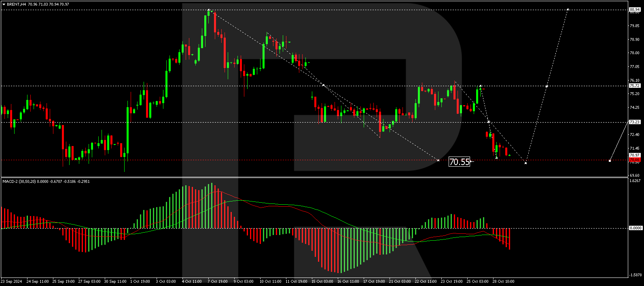The width and height of the screenshot is (644, 286).
Task: Click the forecast bottom marker near 70.55 level
Action: tap(525, 163)
